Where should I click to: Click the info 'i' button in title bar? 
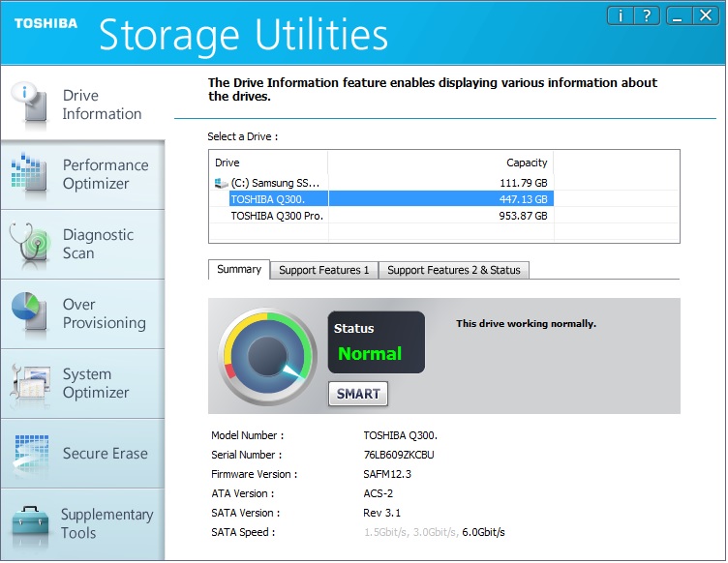pos(621,16)
